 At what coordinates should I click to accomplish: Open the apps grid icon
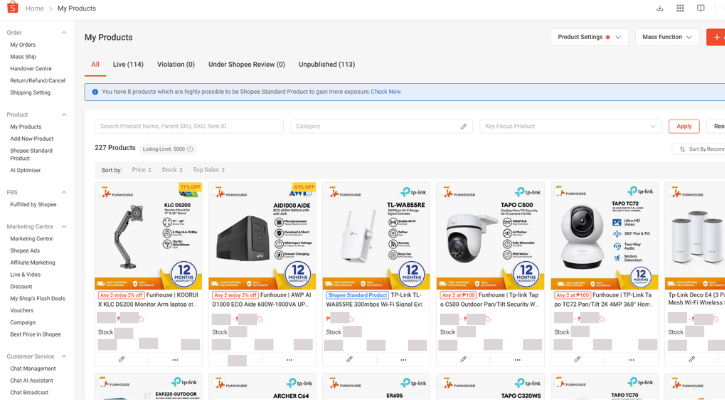pos(680,8)
